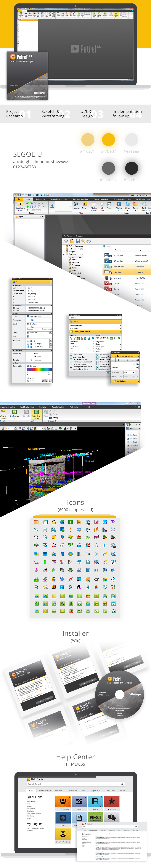Viewport: 151px width, 868px height.
Task: Open the Stratigraphy ribbon tab
Action: pyautogui.click(x=40, y=199)
